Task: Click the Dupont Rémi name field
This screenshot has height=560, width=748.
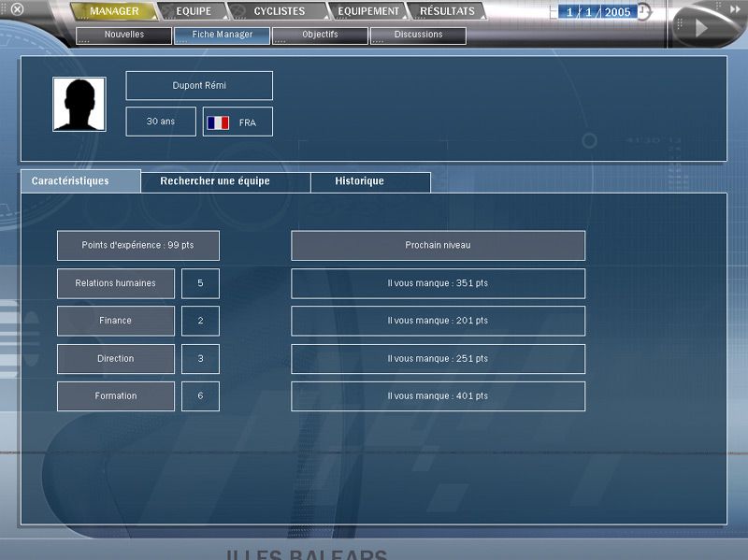Action: (x=199, y=86)
